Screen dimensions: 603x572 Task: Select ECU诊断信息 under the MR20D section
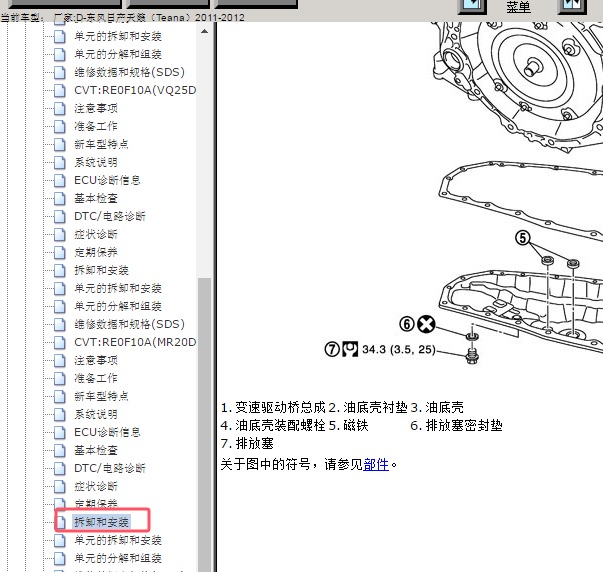pos(107,432)
